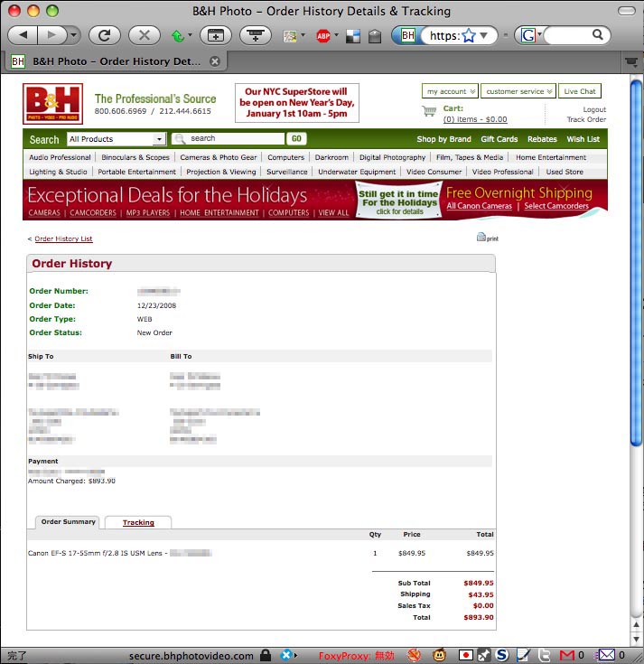Focus the browser Google search field

[567, 35]
